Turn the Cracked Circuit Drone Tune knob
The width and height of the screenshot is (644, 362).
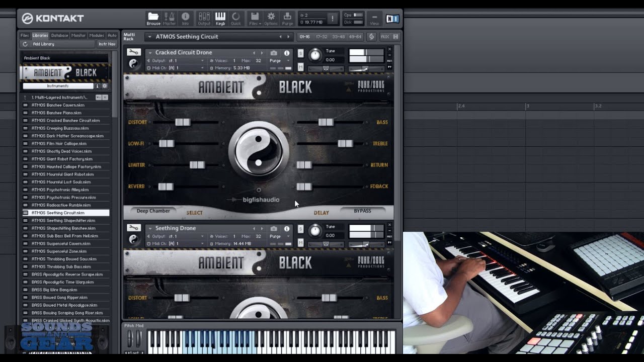coord(315,55)
